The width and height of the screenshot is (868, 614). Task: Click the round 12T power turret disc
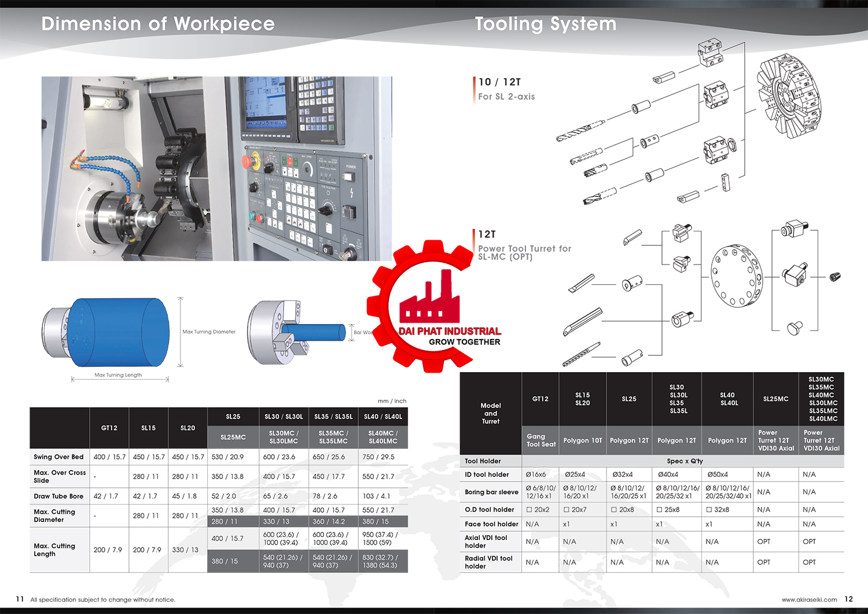point(736,275)
